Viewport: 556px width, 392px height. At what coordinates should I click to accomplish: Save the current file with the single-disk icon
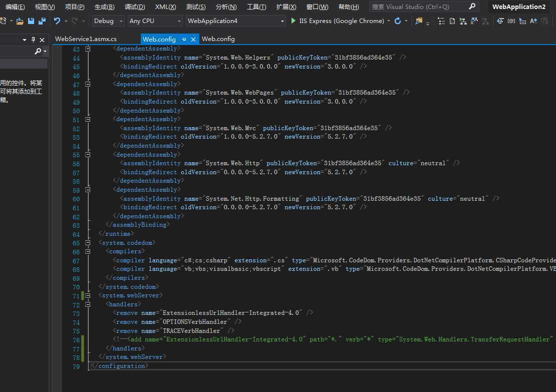tap(31, 21)
